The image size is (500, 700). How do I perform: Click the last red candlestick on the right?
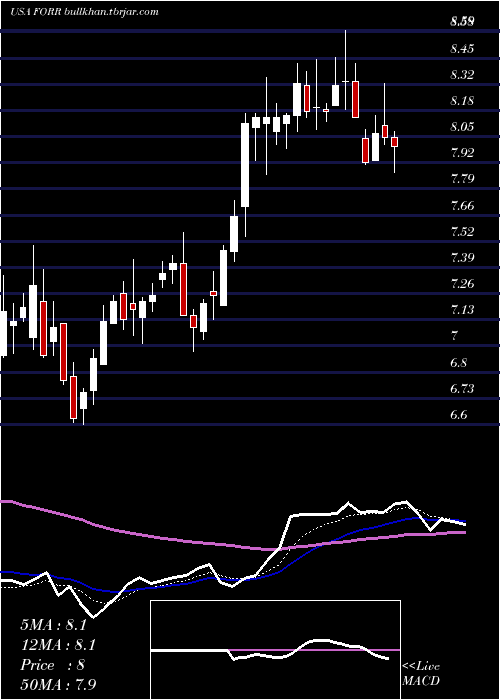[x=394, y=142]
